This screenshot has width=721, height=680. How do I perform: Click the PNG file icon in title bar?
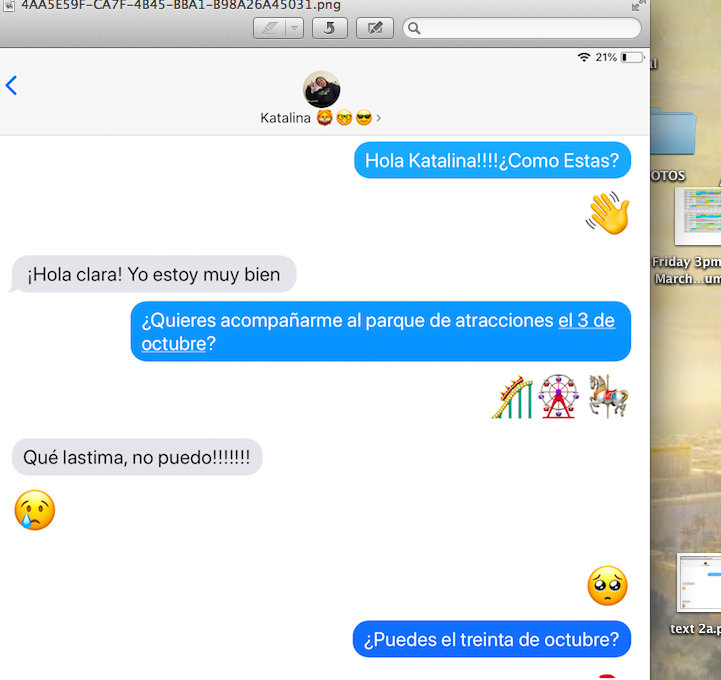(x=9, y=5)
